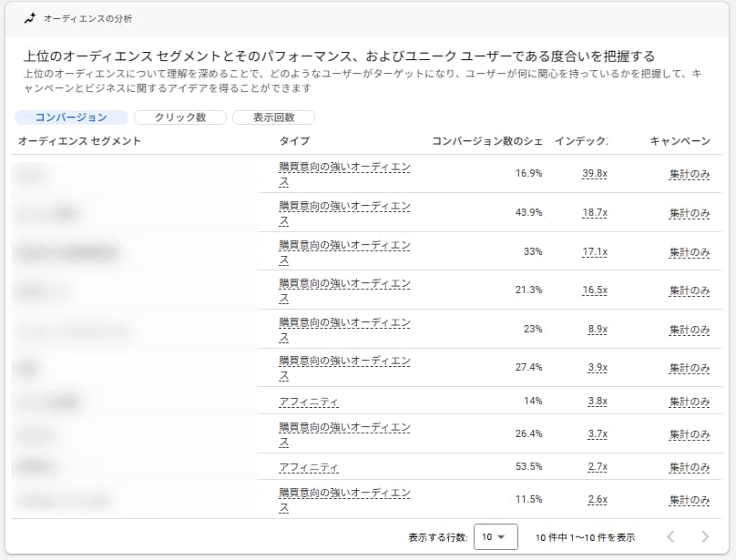Click the 2.6x index value
Viewport: 736px width, 560px height.
[x=598, y=500]
